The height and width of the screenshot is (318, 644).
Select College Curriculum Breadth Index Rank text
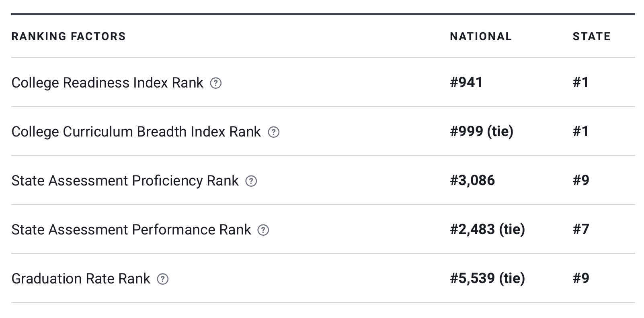[x=136, y=132]
